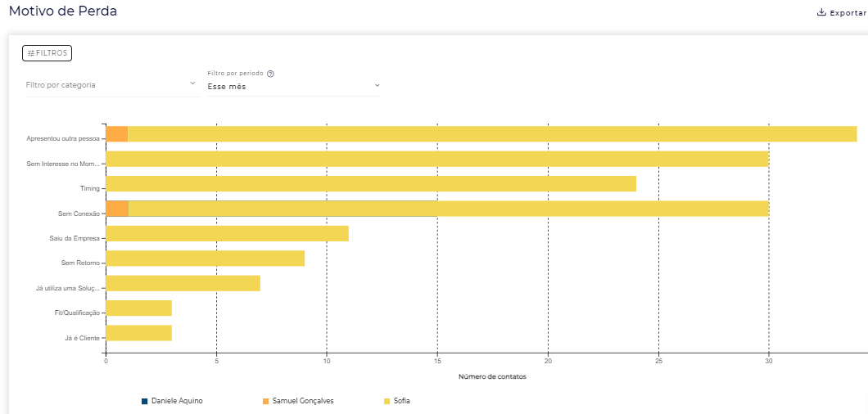Click the Já é Cliente bar
The height and width of the screenshot is (414, 868).
point(138,333)
